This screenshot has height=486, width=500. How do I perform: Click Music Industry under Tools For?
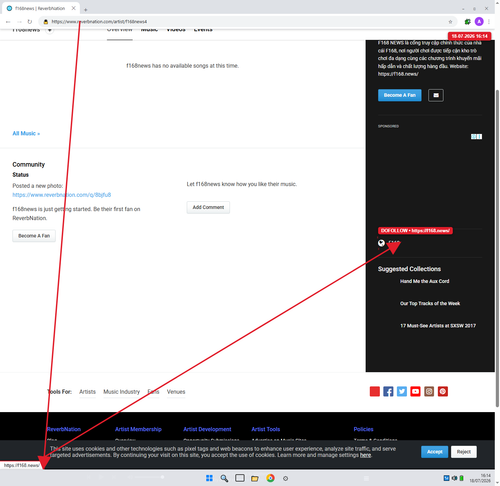pyautogui.click(x=121, y=392)
